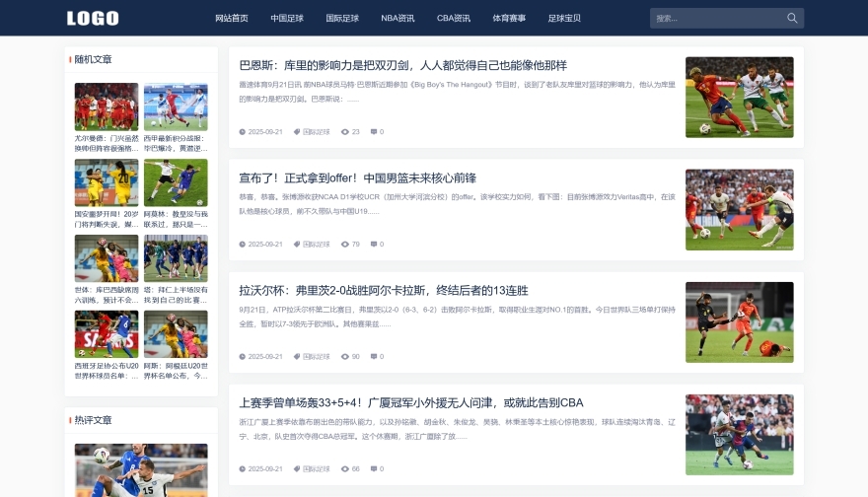The width and height of the screenshot is (868, 497).
Task: Open the NBA资讯 navigation tab
Action: coord(398,18)
